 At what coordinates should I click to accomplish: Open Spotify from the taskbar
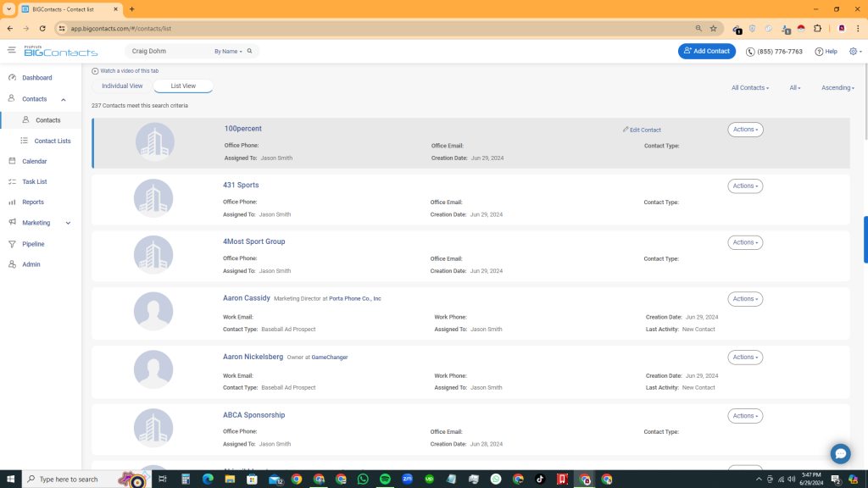coord(385,479)
